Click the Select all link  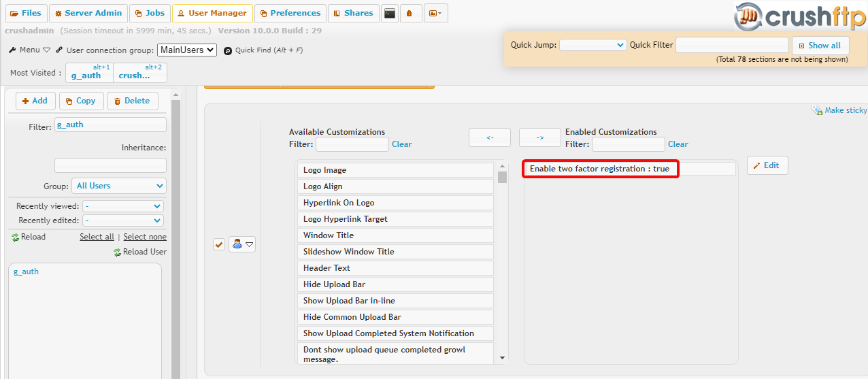[x=97, y=237]
